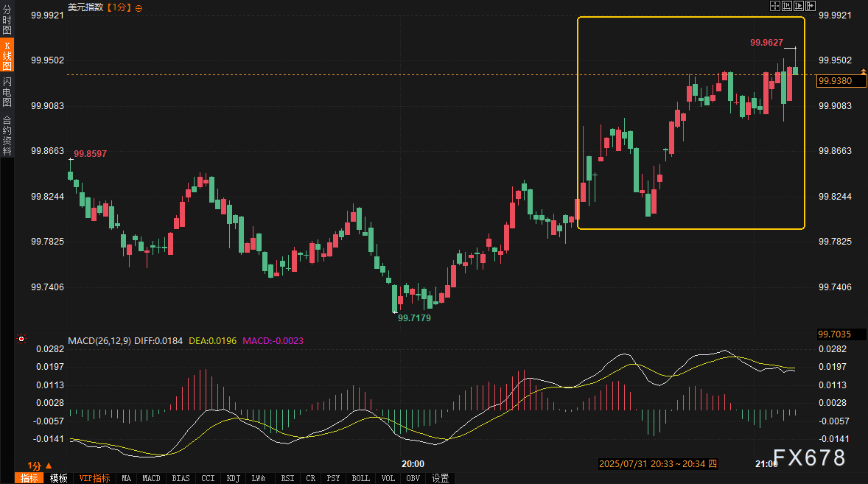Click the current price label 99.9380

pos(839,81)
